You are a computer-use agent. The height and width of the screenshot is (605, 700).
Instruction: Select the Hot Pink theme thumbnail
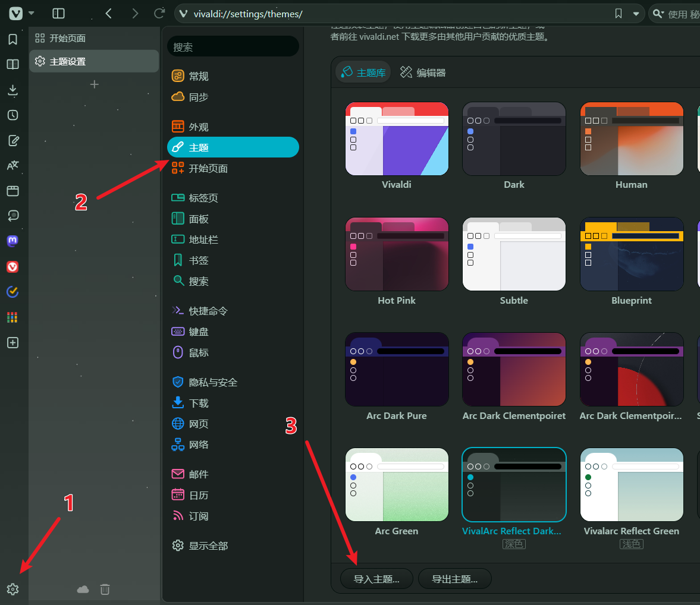[397, 254]
